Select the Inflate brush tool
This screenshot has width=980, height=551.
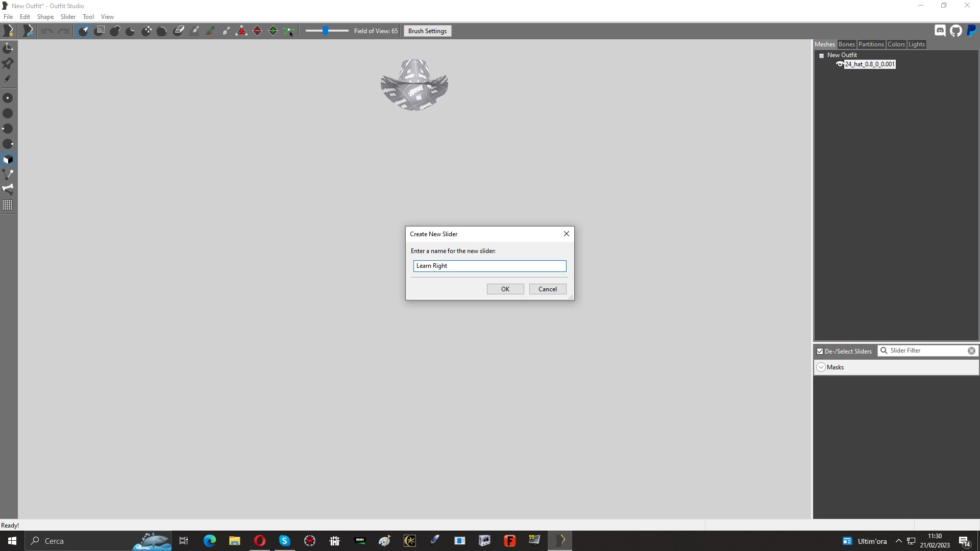[x=115, y=31]
